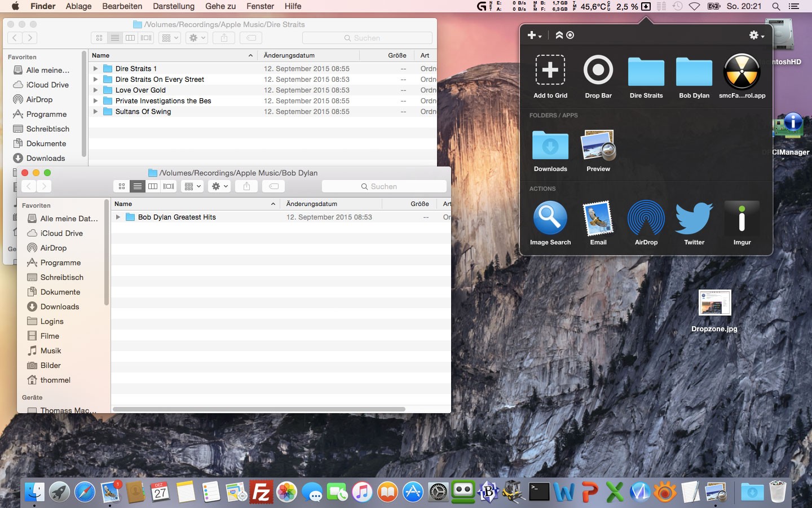This screenshot has width=812, height=508.
Task: Click the Suchen search field in Bob Dylan window
Action: coord(384,186)
